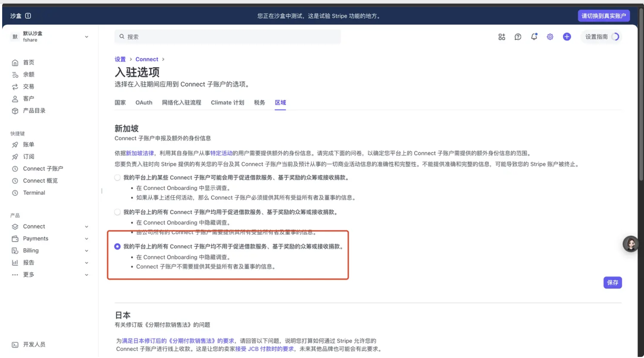644x358 pixels.
Task: Click the 账单 pin icon
Action: (15, 145)
